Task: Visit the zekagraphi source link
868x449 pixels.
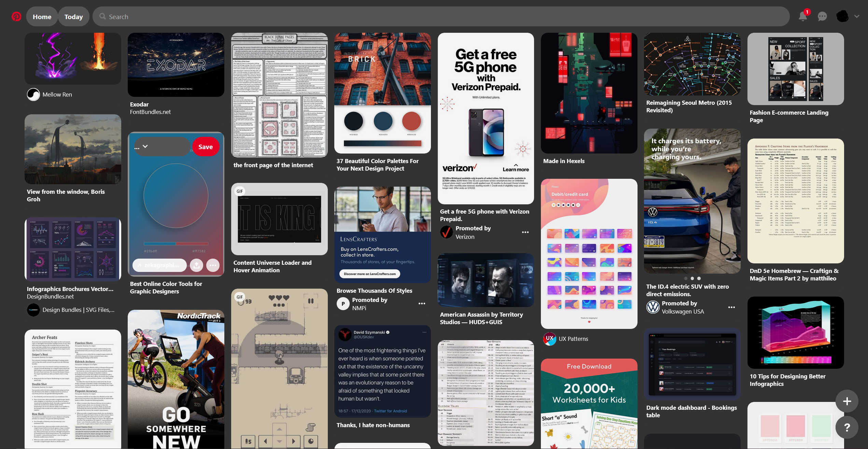Action: [159, 265]
